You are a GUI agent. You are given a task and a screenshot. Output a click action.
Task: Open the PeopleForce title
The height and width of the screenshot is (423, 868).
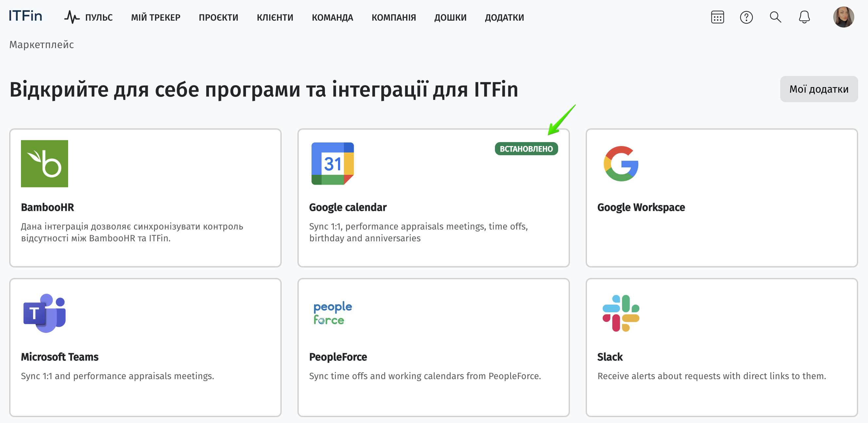click(338, 357)
